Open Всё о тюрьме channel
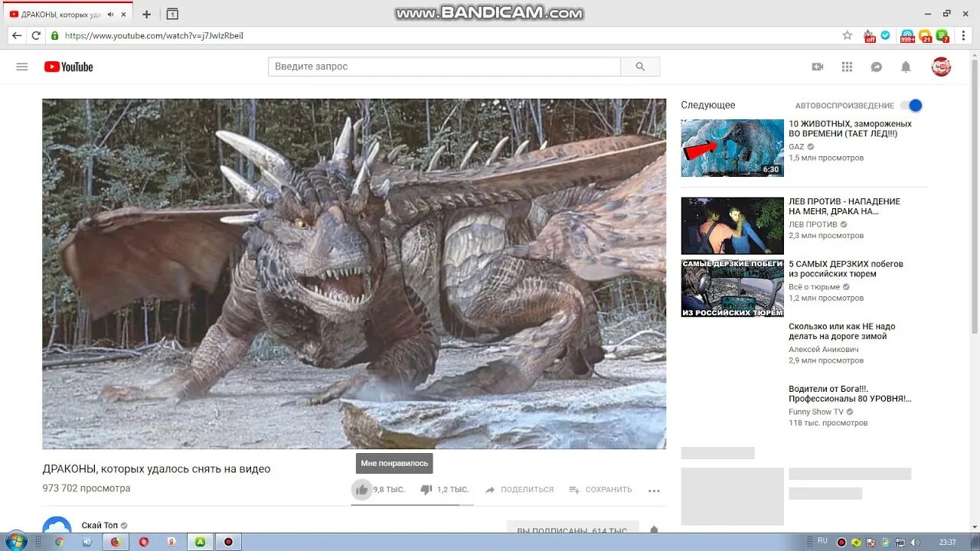980x551 pixels. (815, 287)
